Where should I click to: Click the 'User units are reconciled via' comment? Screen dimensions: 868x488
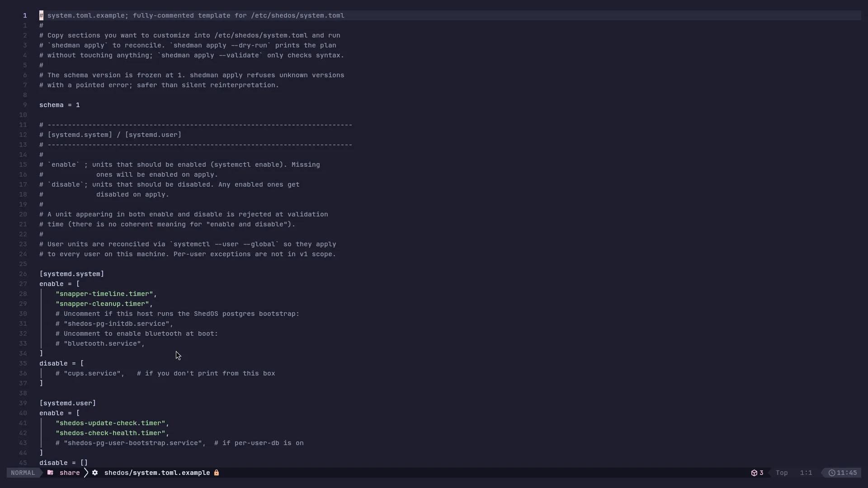[188, 244]
